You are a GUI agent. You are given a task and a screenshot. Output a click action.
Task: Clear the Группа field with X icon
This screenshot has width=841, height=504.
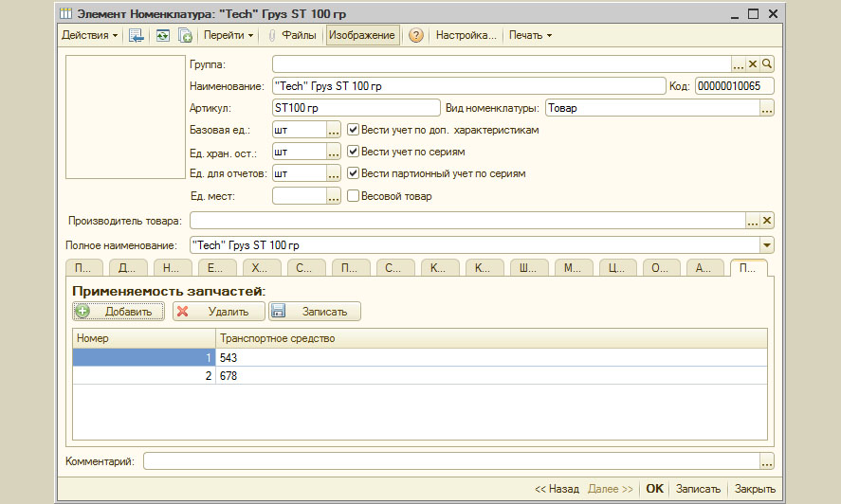(x=753, y=63)
